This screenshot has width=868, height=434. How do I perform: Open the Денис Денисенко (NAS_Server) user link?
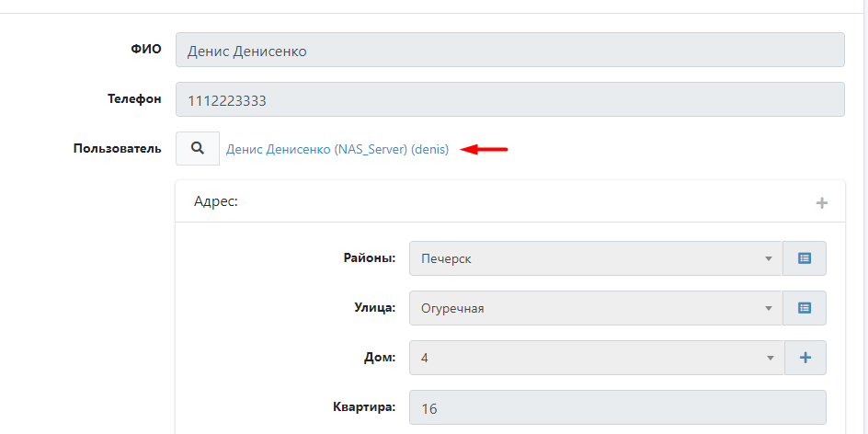[337, 150]
